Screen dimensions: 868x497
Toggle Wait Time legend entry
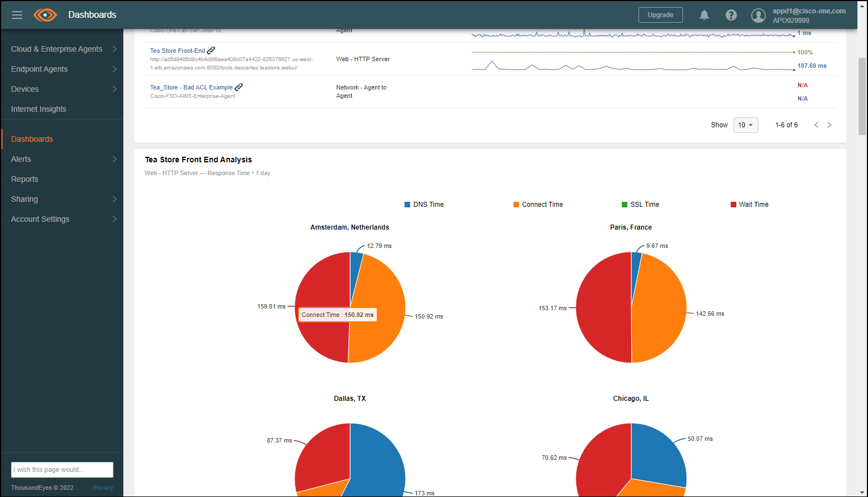(x=750, y=205)
